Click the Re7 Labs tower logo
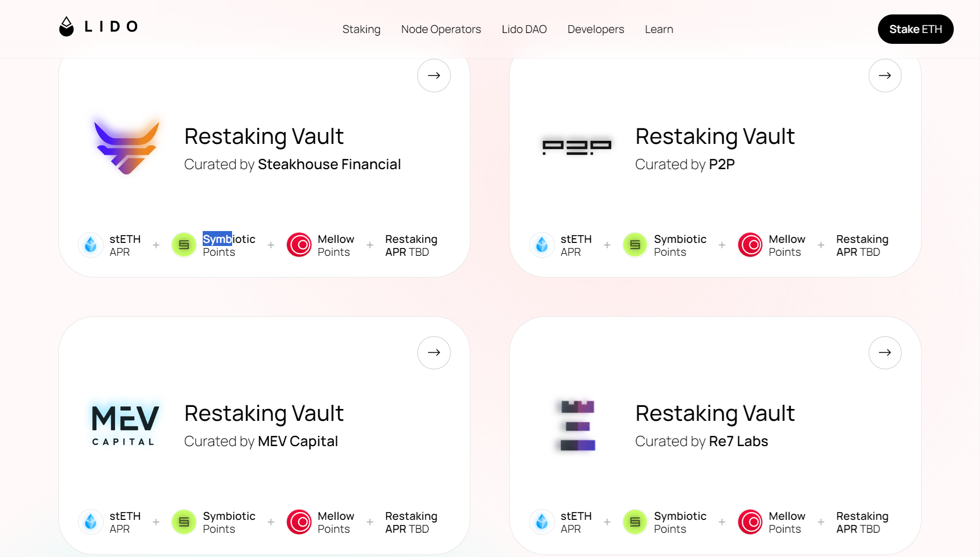This screenshot has width=980, height=557. click(x=578, y=425)
